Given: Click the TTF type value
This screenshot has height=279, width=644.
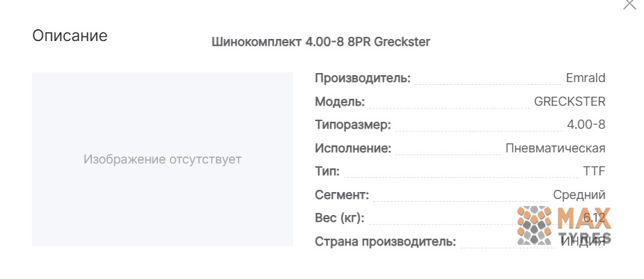Looking at the screenshot, I should (595, 171).
